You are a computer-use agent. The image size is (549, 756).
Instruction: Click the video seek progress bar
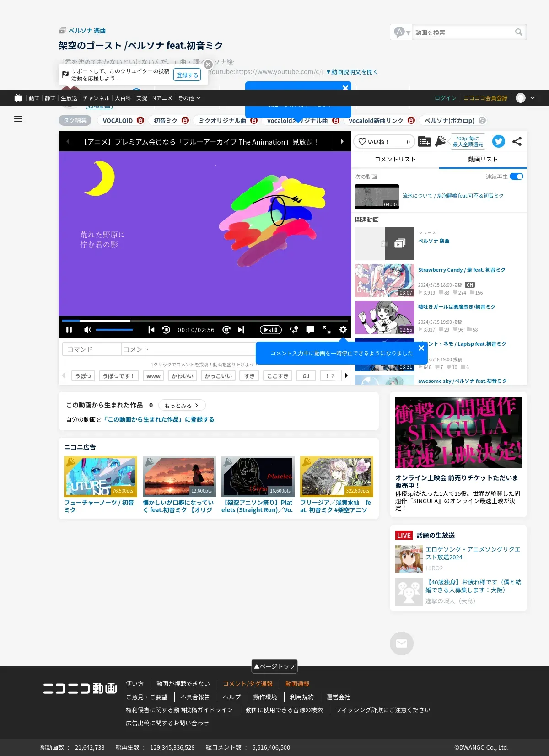[x=205, y=321]
